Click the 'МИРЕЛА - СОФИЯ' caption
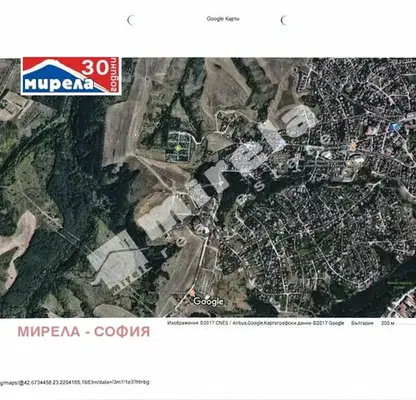The image size is (416, 400). click(x=84, y=332)
